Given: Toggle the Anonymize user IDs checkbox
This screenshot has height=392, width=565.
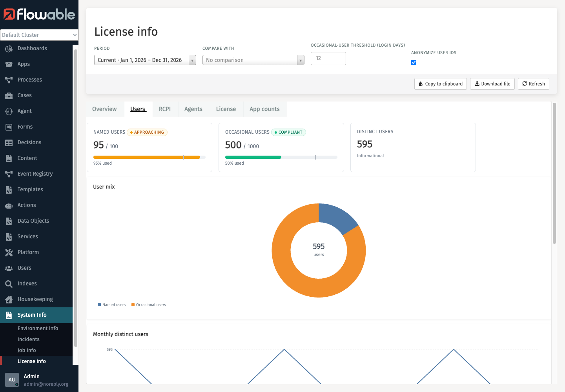Looking at the screenshot, I should (414, 62).
